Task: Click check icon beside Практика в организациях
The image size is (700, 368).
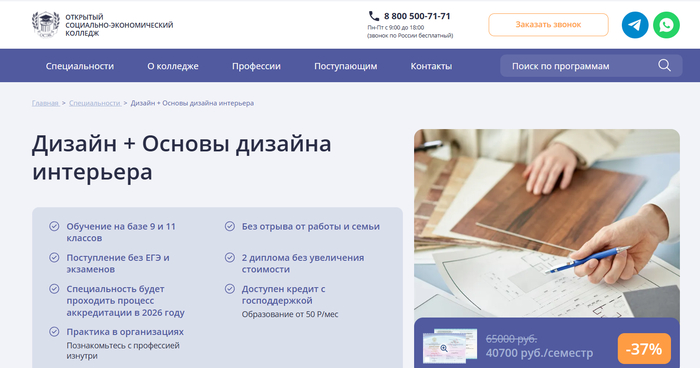Action: [x=54, y=332]
